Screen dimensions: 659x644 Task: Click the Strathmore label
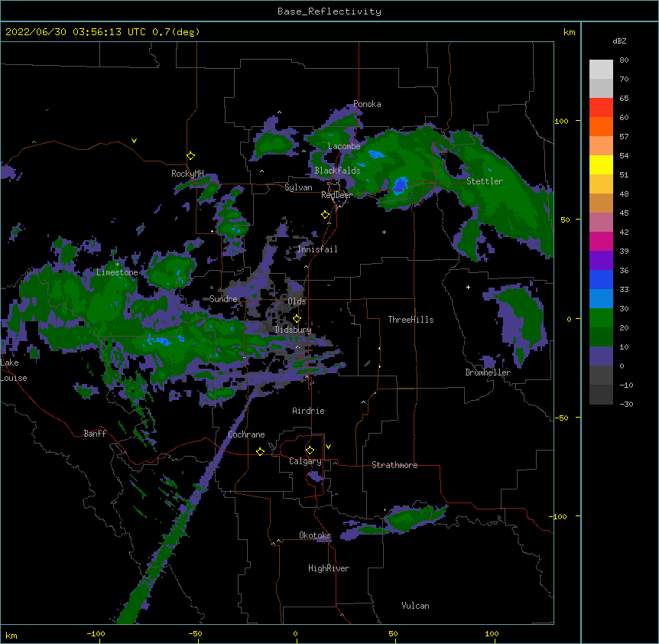[x=394, y=465]
